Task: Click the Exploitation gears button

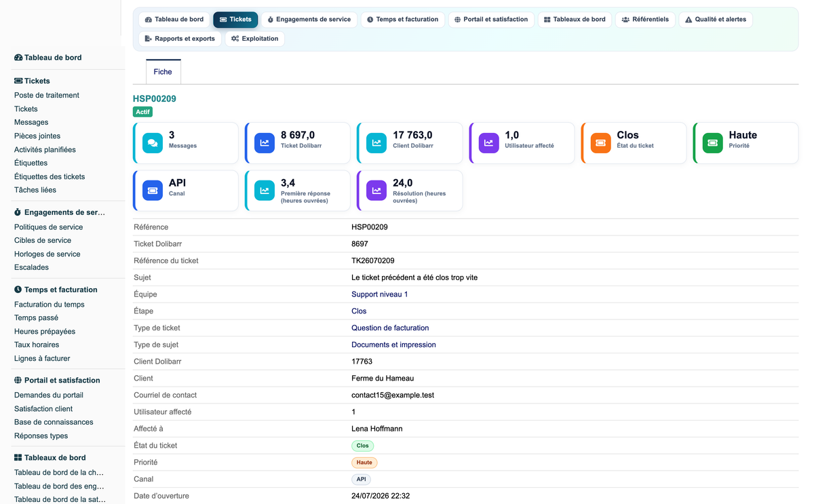Action: tap(254, 39)
